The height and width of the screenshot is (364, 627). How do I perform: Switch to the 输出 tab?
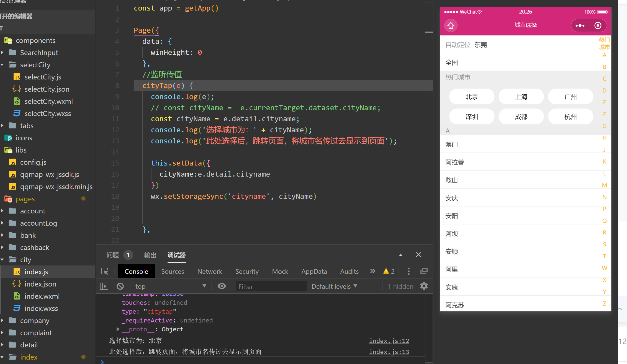click(150, 255)
